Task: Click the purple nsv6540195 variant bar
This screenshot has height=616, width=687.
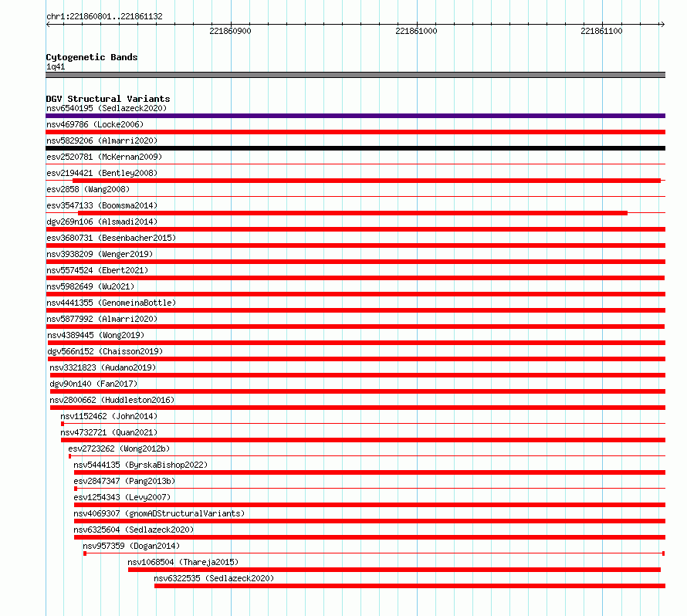Action: pos(355,116)
